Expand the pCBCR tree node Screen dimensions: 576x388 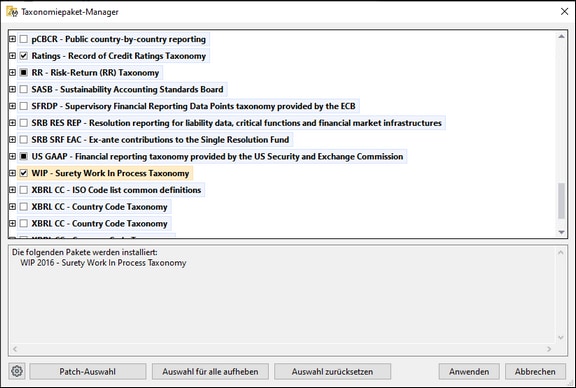[x=12, y=39]
